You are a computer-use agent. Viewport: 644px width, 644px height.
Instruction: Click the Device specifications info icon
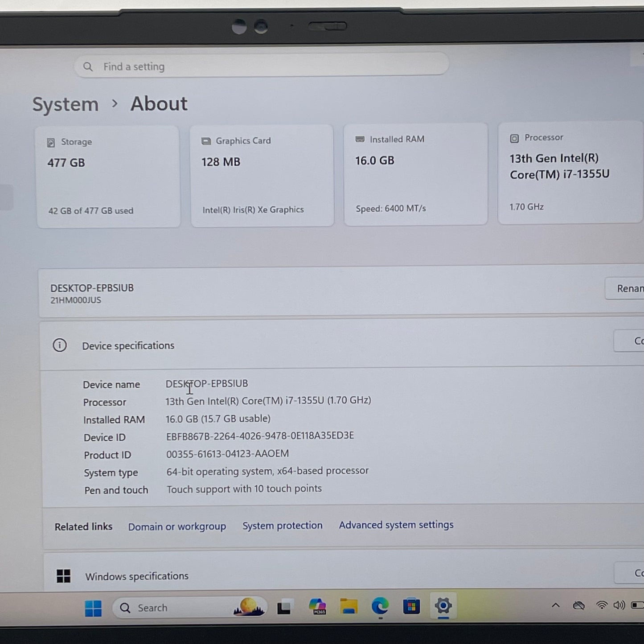coord(60,345)
